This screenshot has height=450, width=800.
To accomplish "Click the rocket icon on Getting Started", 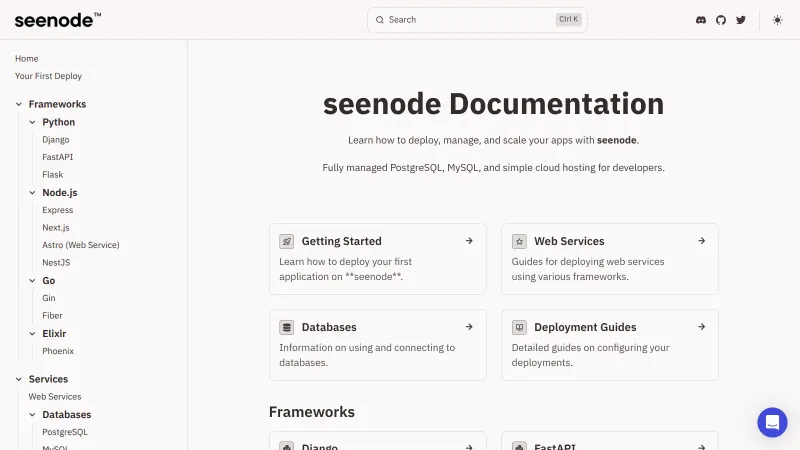I will pos(286,241).
